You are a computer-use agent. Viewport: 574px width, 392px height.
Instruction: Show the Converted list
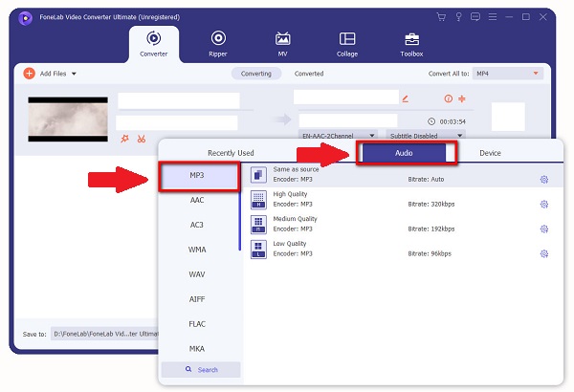pyautogui.click(x=309, y=74)
